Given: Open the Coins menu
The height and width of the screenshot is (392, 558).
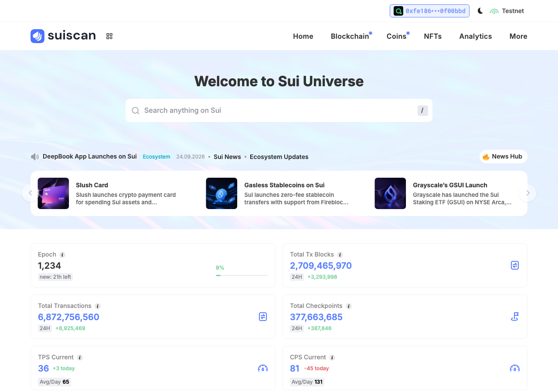Looking at the screenshot, I should pyautogui.click(x=397, y=36).
